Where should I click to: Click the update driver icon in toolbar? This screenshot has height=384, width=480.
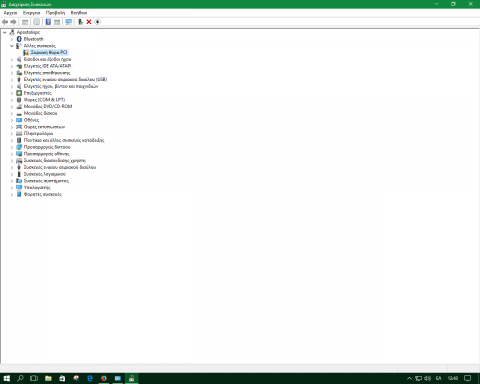coord(80,22)
